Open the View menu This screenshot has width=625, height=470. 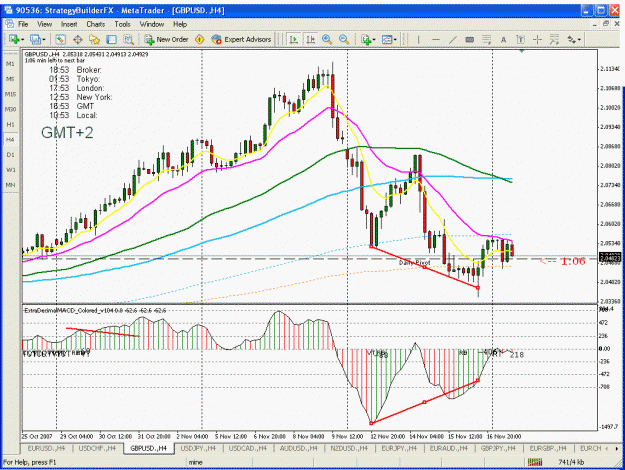click(45, 24)
